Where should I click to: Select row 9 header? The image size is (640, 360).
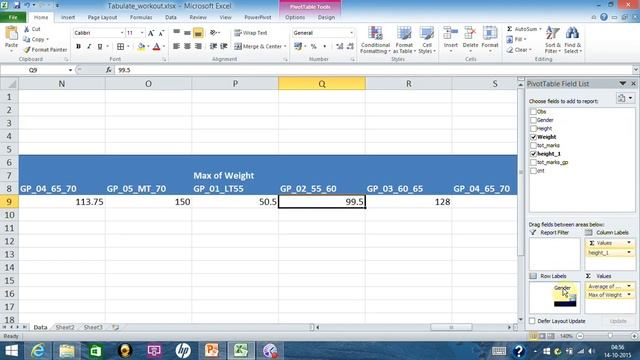[9, 202]
